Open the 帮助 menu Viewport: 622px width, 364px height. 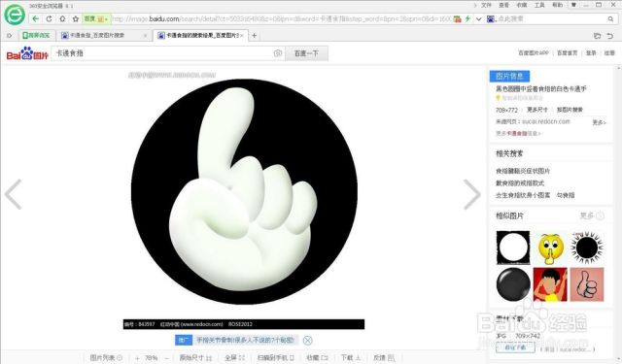(x=557, y=5)
